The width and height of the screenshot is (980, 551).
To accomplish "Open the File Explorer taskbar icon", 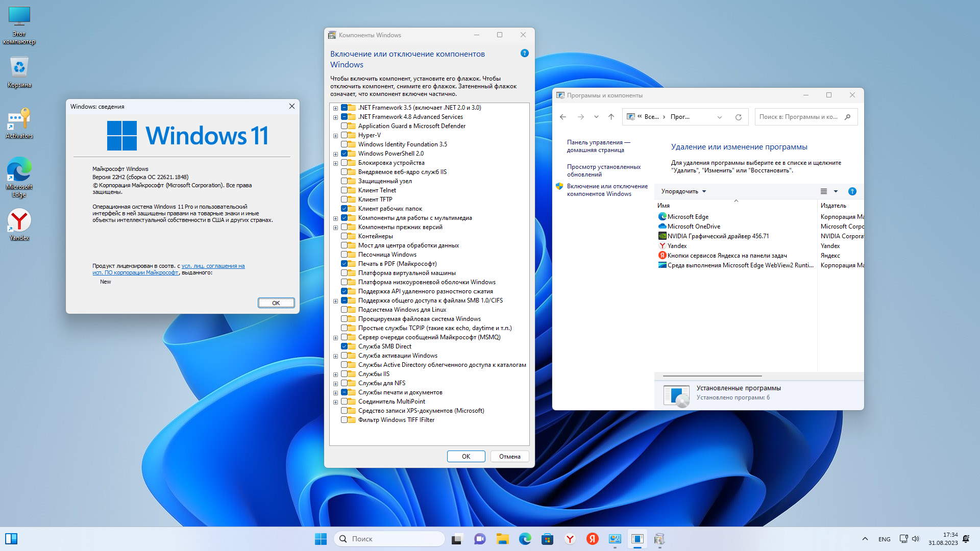I will pos(502,539).
